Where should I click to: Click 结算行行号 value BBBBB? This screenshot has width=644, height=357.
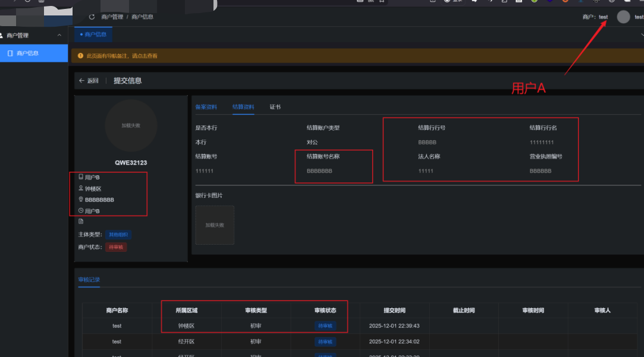coord(427,143)
